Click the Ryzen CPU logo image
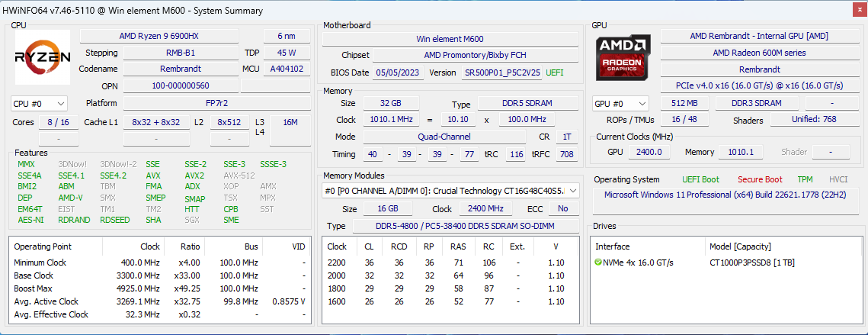 pos(42,57)
